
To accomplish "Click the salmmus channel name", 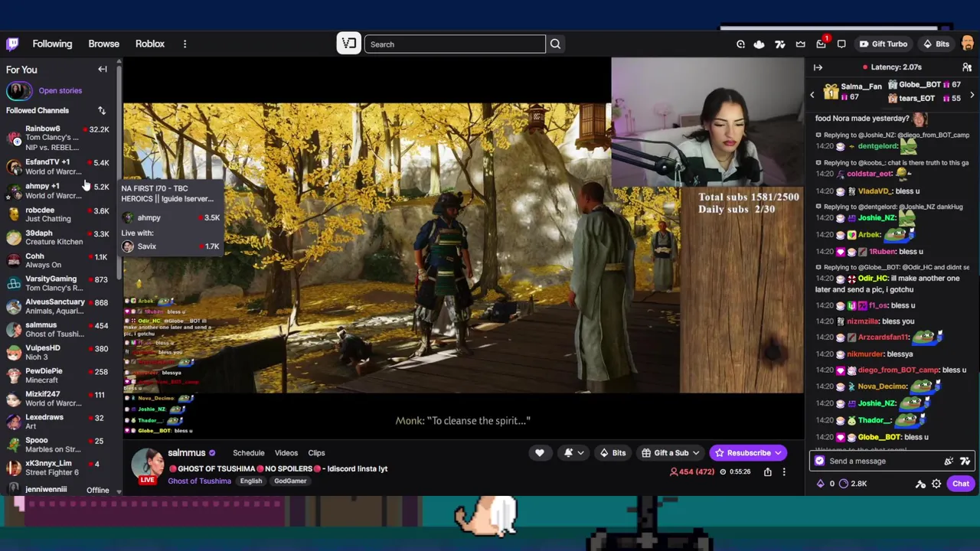I will point(187,453).
